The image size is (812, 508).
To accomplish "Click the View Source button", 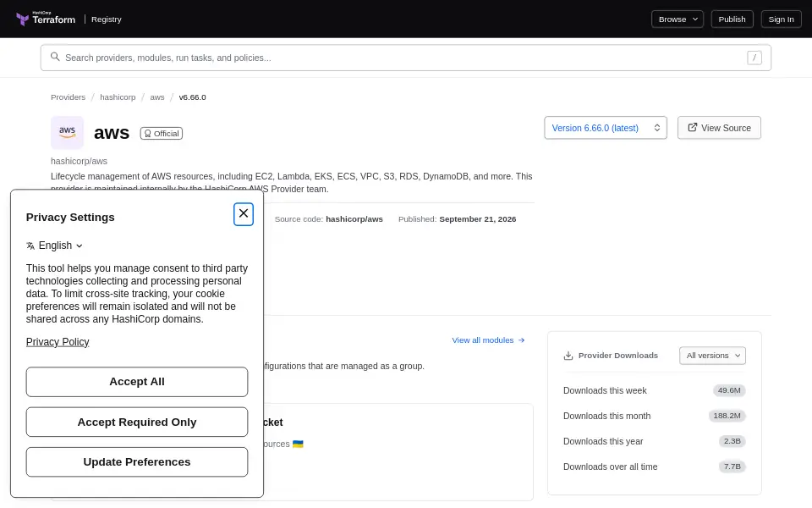I will pos(719,128).
